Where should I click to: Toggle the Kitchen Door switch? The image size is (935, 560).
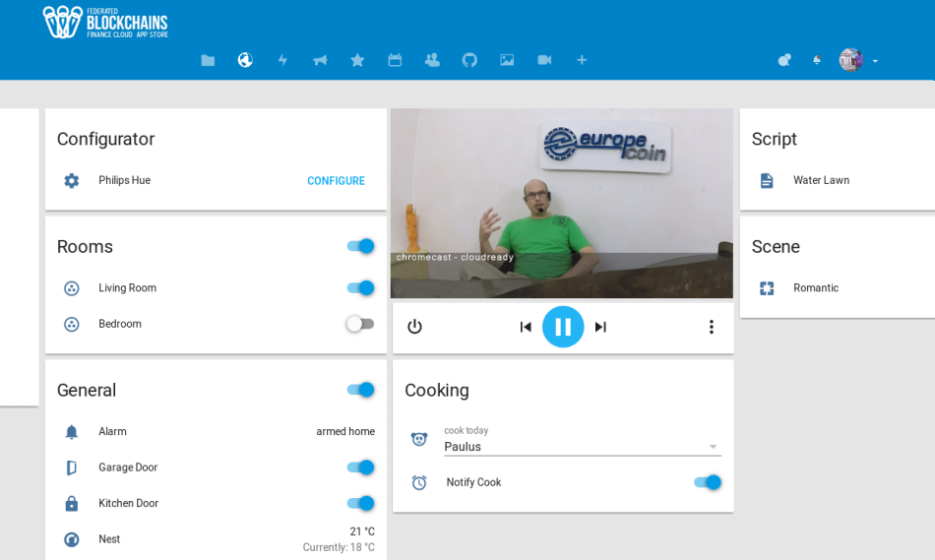point(361,503)
